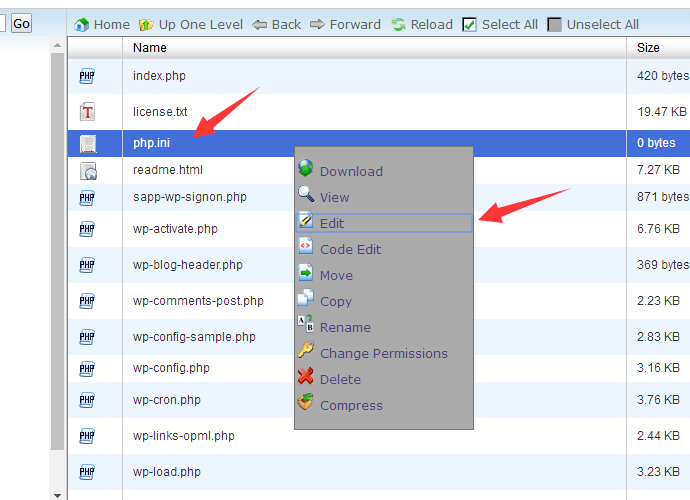Click the Compress package icon

coord(305,404)
